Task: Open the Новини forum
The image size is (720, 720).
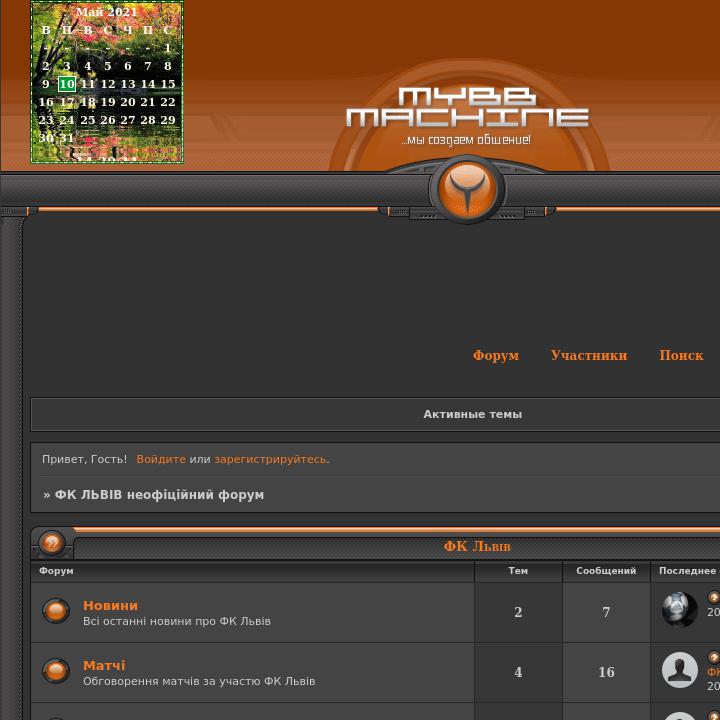Action: point(110,606)
